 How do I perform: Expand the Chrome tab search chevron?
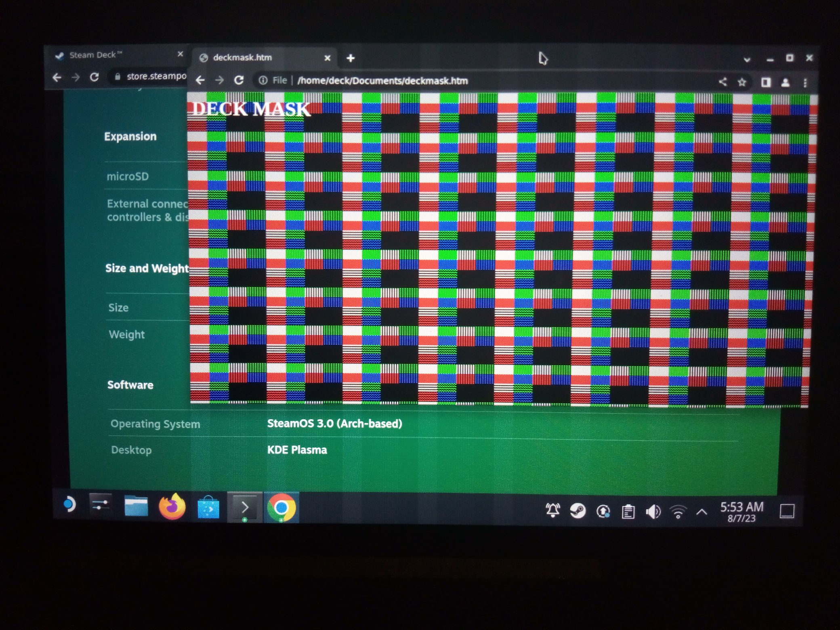point(747,60)
